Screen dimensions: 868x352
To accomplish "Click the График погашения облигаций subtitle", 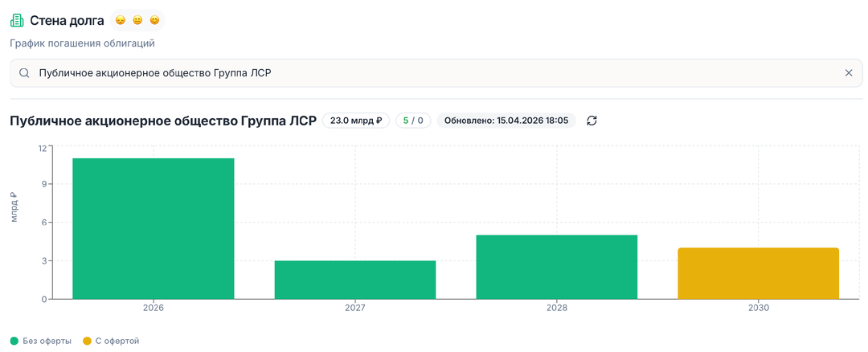I will coord(82,43).
